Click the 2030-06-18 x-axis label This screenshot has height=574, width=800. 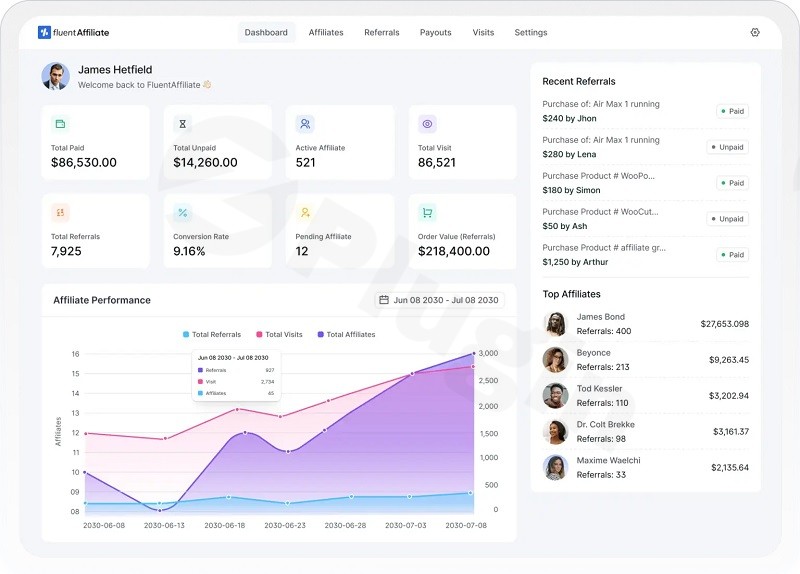[224, 525]
